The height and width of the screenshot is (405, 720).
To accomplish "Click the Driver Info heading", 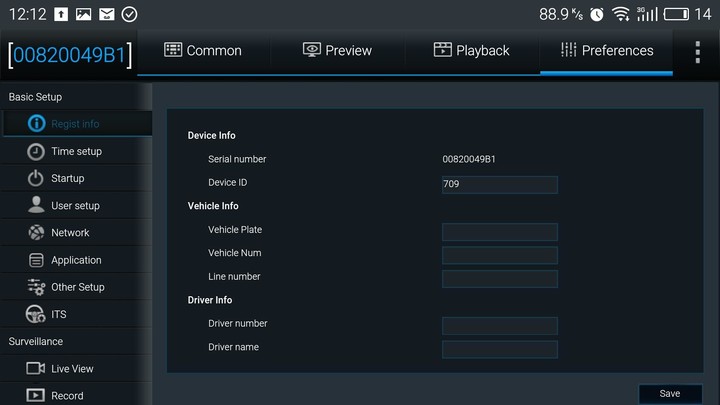I will (209, 300).
